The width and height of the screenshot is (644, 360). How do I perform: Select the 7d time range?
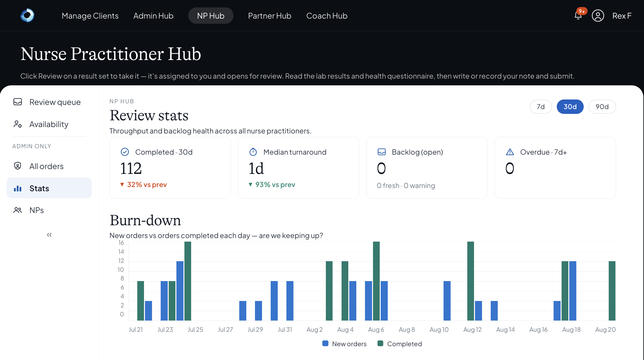click(x=541, y=107)
